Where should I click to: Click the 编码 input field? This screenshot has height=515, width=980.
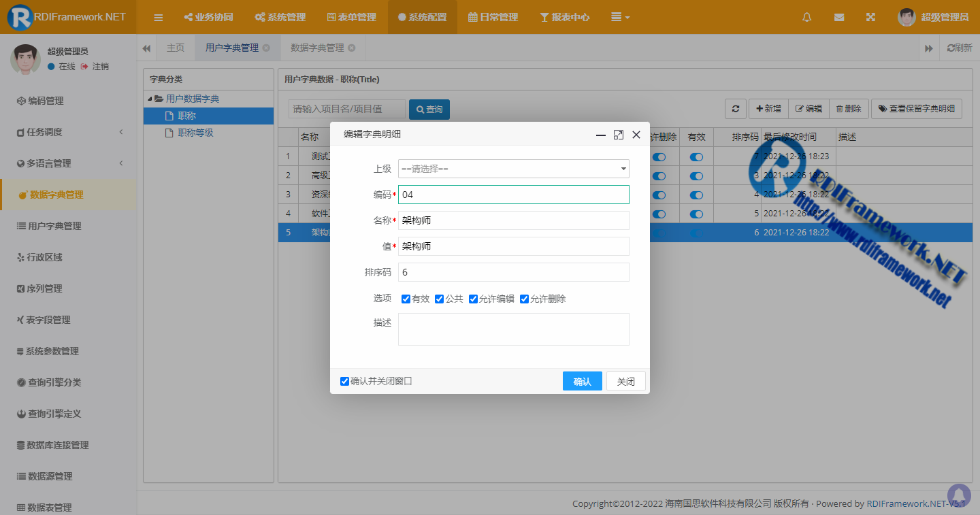click(x=514, y=195)
